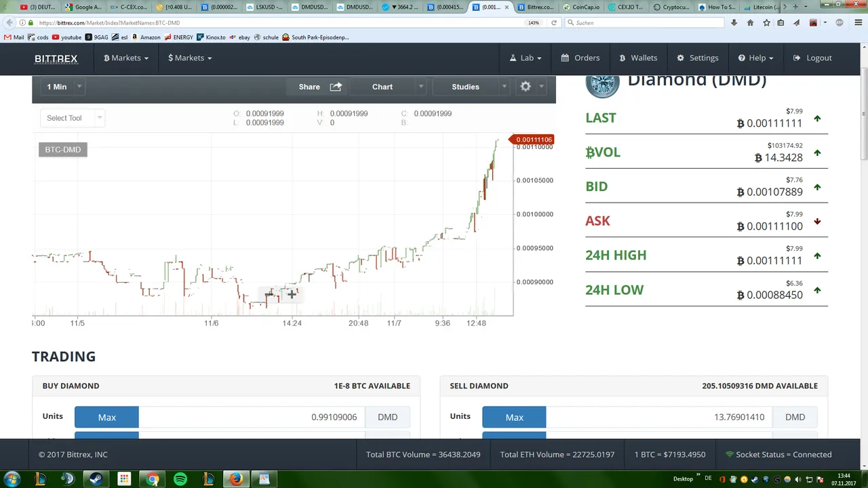Open the Kinox.to bookmark

pyautogui.click(x=211, y=37)
